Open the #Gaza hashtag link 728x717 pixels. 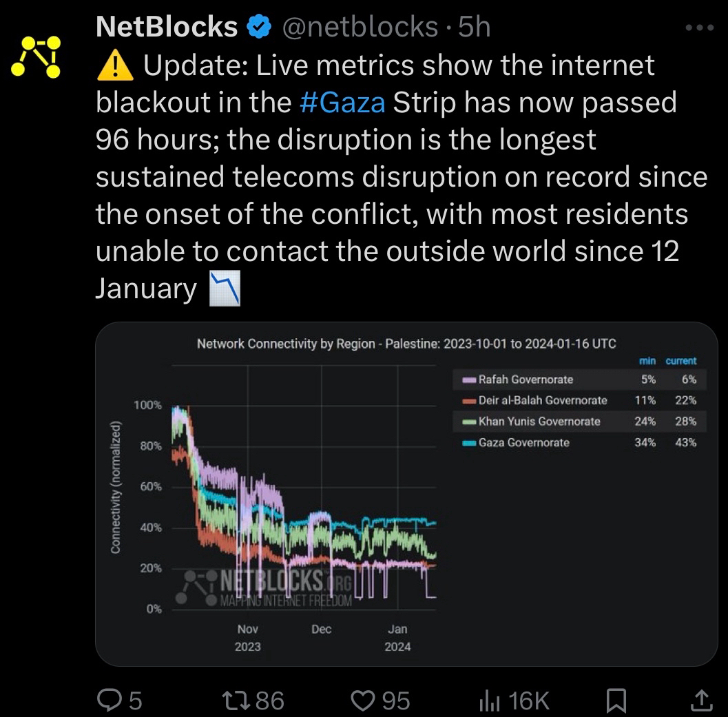click(344, 103)
